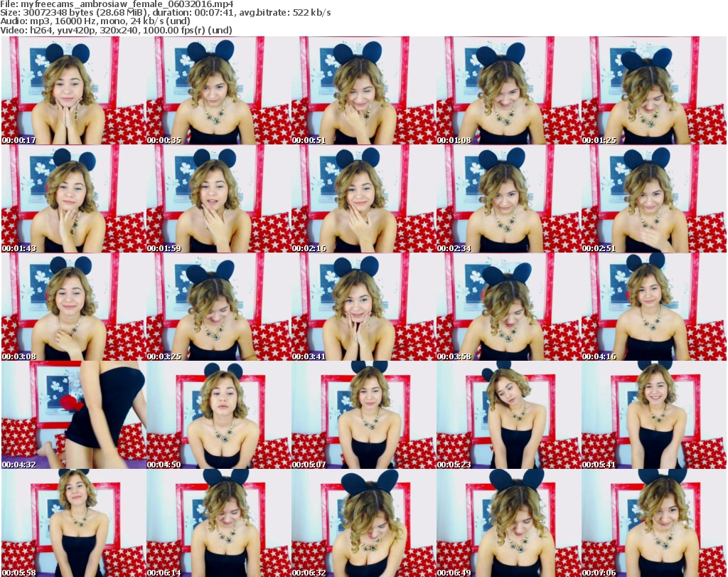The image size is (728, 577).
Task: Select the thumbnail at 00:01:25
Action: [653, 91]
